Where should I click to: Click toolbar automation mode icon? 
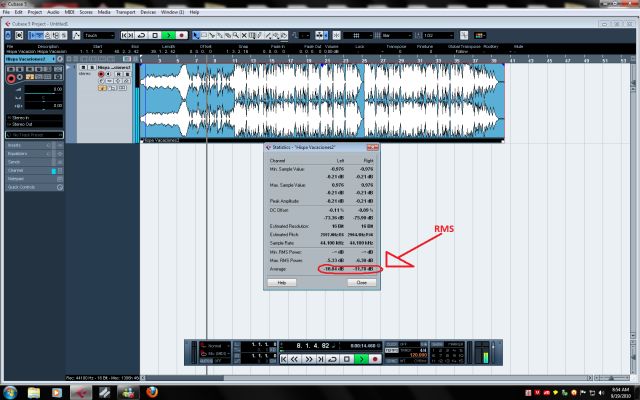coord(76,36)
